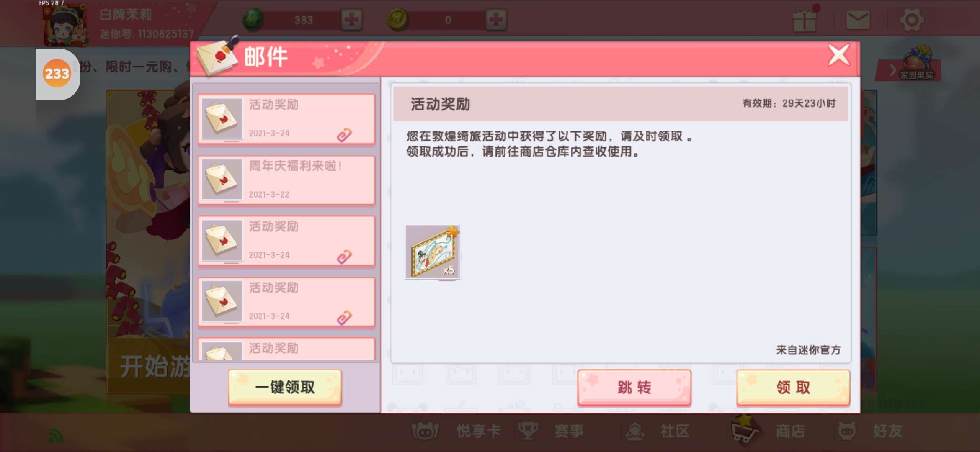Open the 悦享卡 card menu
Screen dimensions: 980x452
pyautogui.click(x=456, y=431)
